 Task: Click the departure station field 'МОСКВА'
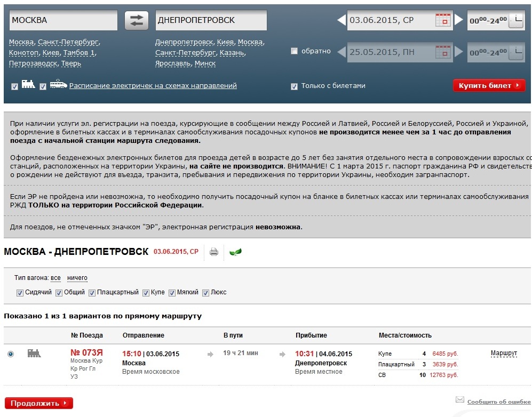[63, 21]
